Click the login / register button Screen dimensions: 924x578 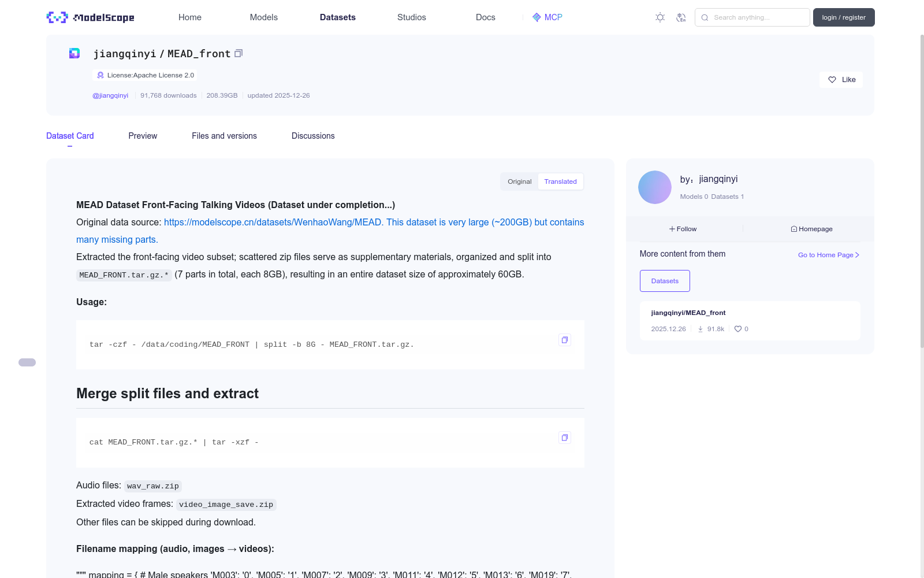[x=844, y=17]
